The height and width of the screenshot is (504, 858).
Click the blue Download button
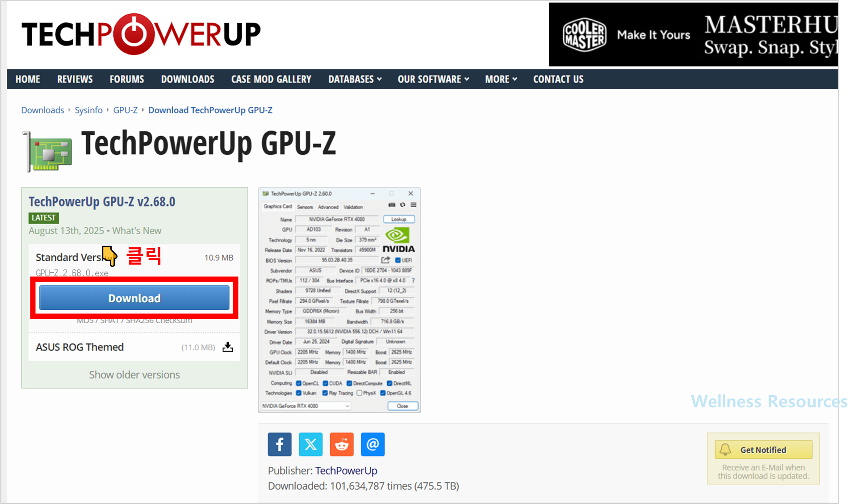tap(134, 298)
